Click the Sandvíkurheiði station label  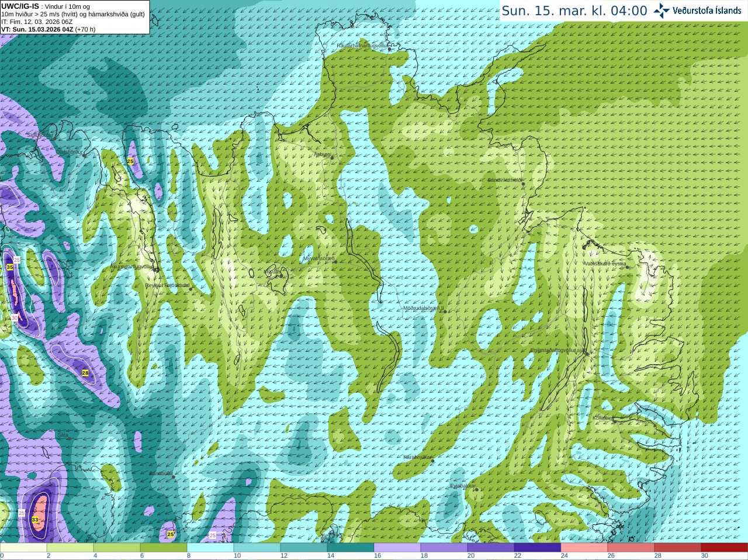(505, 180)
